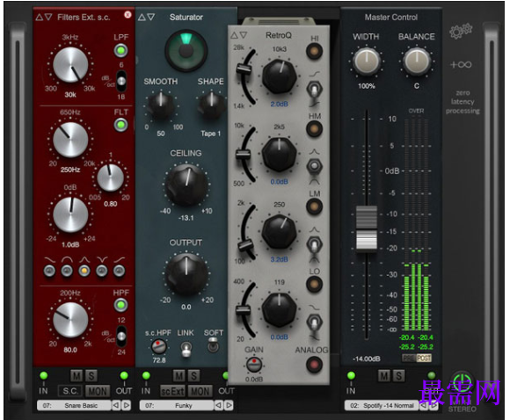The height and width of the screenshot is (420, 517).
Task: Select high-shelf filter shape button
Action: 119,272
